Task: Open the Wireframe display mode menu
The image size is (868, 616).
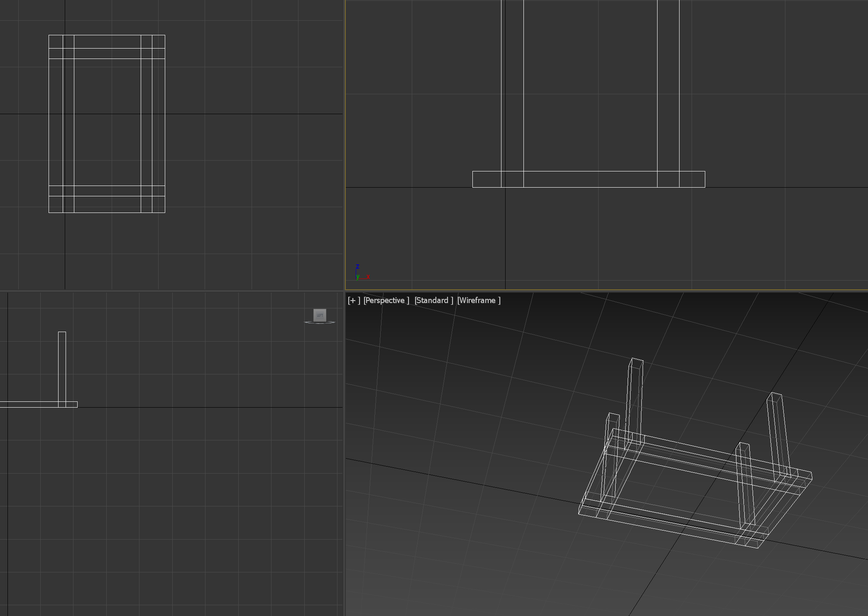Action: pyautogui.click(x=479, y=301)
